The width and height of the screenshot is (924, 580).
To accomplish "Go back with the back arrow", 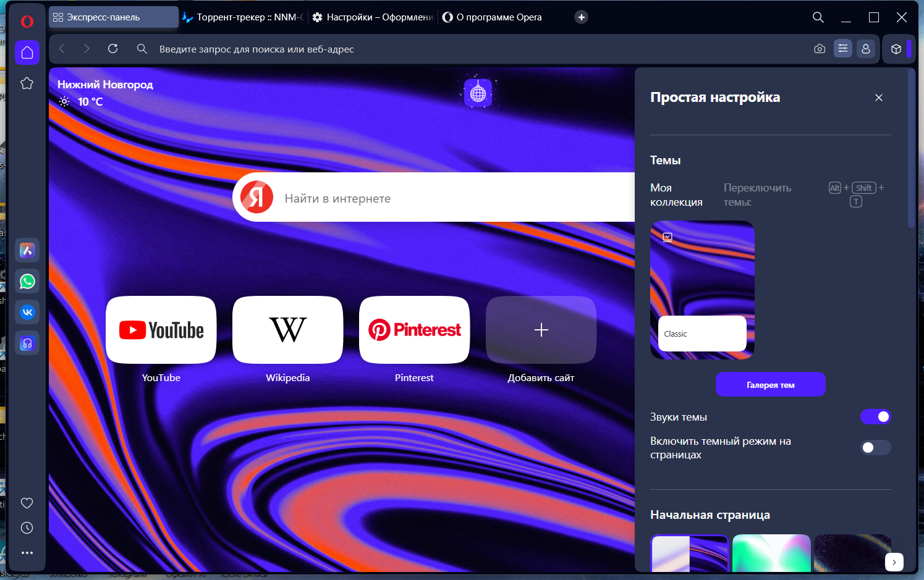I will click(x=62, y=49).
